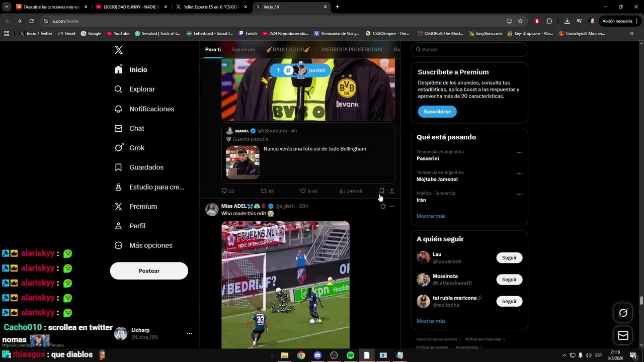644x362 pixels.
Task: Open Grok from the sidebar
Action: pyautogui.click(x=129, y=148)
